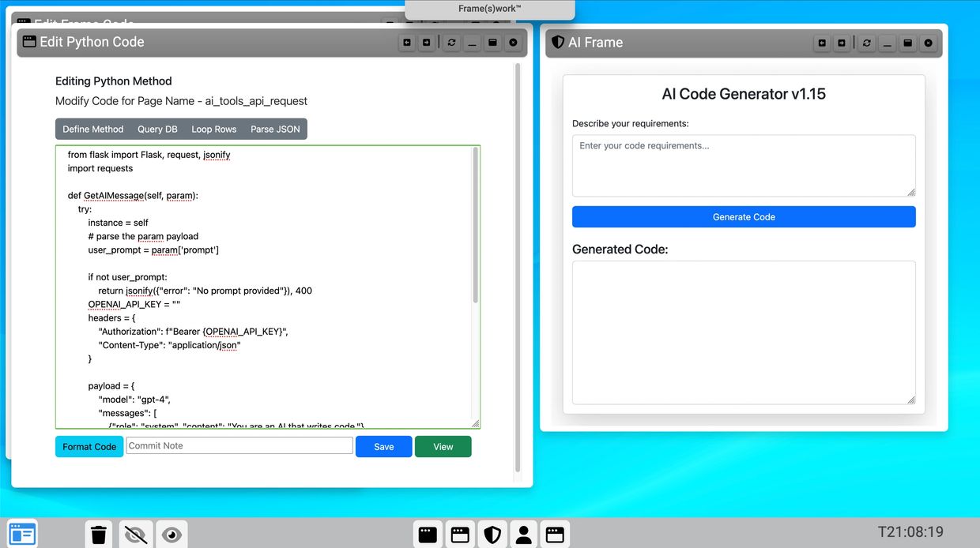Click the 'headers = {' code line
Screen dimensions: 980x548
(111, 317)
